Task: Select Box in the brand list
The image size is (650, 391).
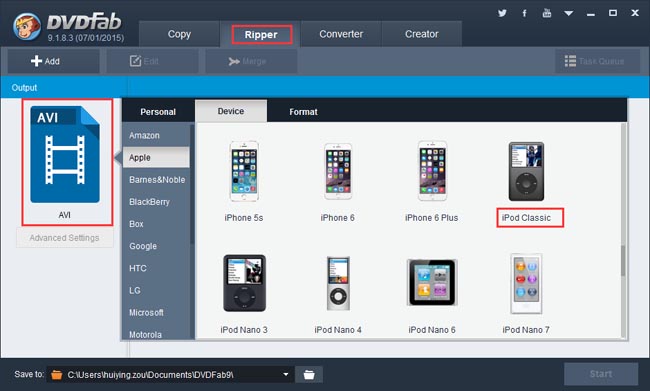Action: click(x=156, y=224)
